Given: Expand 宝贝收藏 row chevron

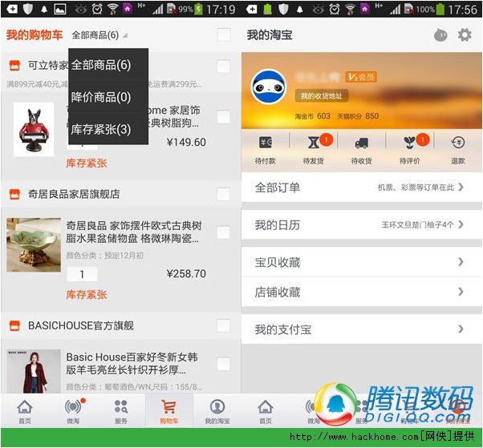Looking at the screenshot, I should coord(461,262).
